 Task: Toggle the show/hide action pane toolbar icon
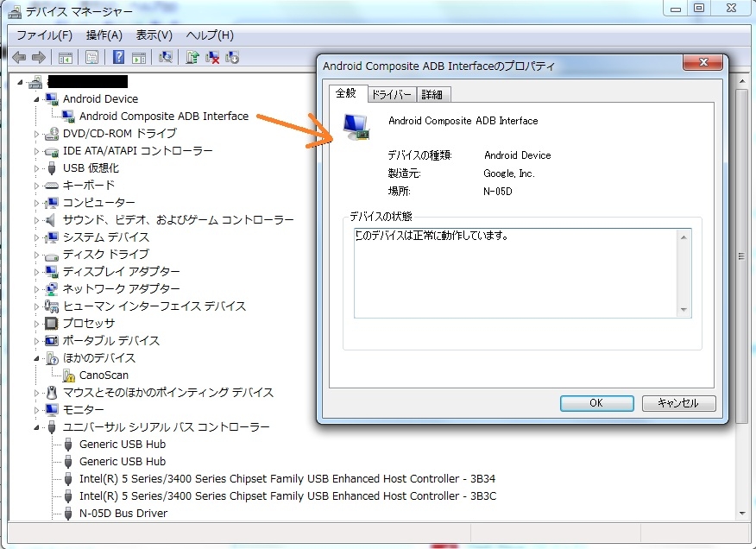(x=139, y=58)
